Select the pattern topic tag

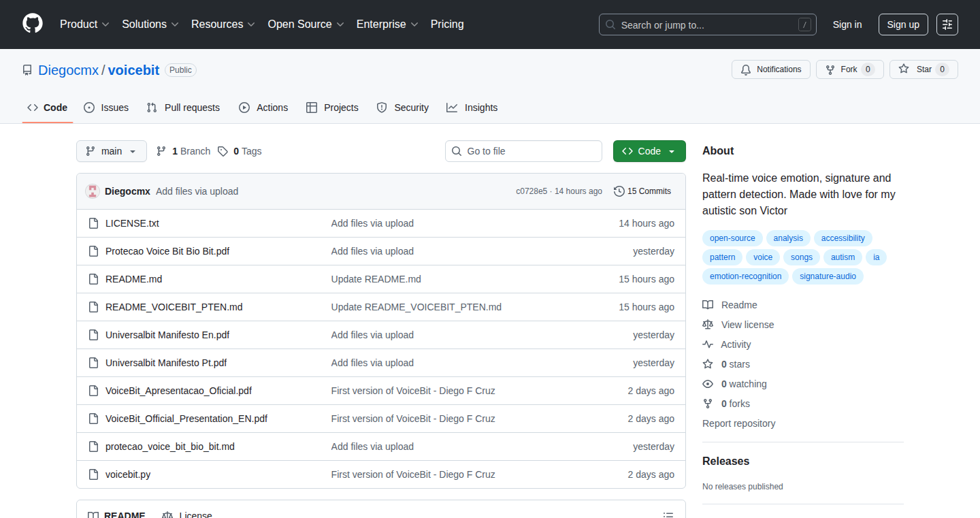coord(723,257)
